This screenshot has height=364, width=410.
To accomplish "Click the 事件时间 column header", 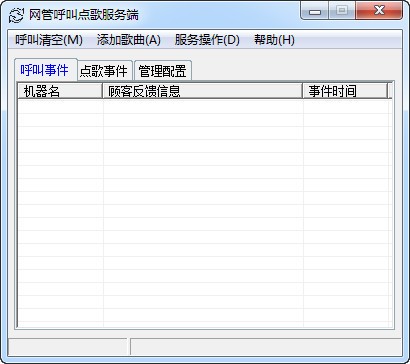I will tap(345, 91).
